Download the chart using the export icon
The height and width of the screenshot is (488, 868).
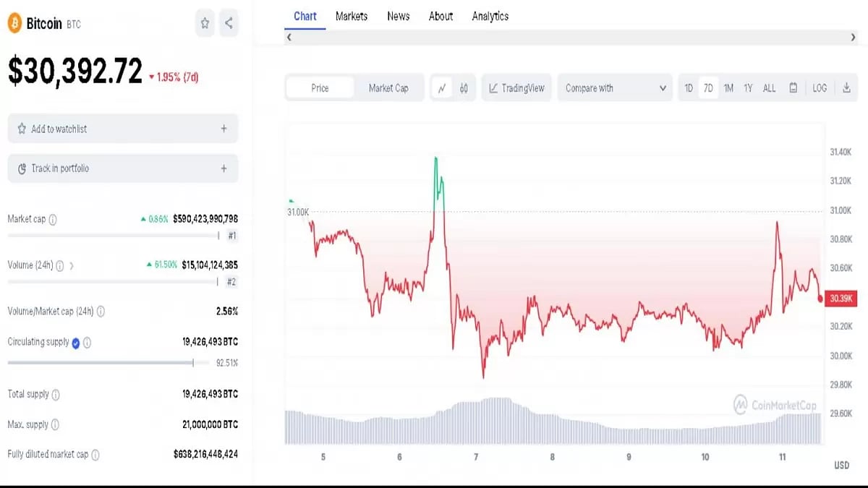[846, 87]
